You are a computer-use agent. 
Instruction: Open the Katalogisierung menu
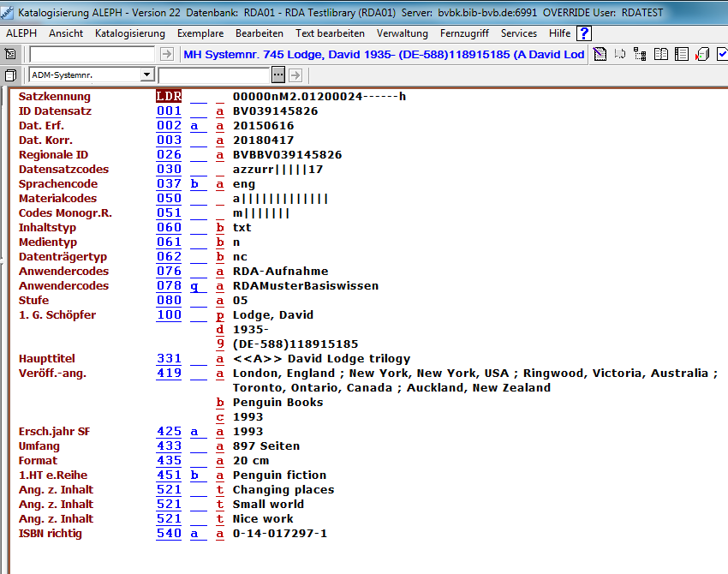click(x=130, y=33)
